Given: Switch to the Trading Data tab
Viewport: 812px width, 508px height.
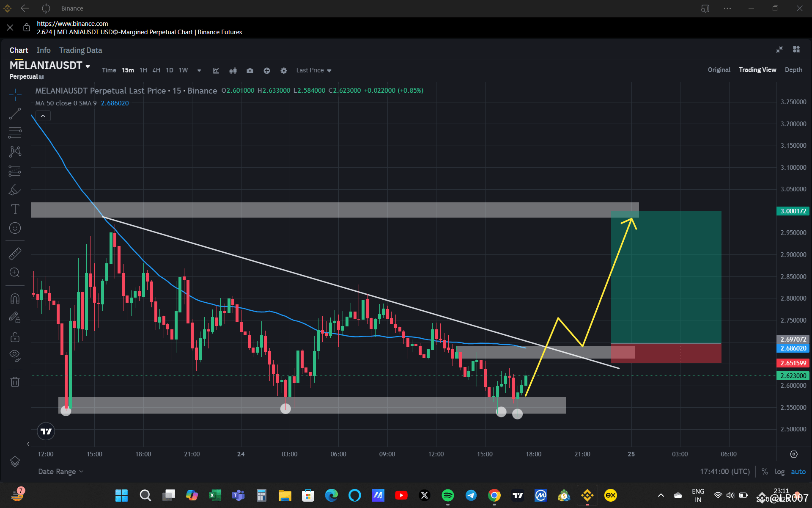Looking at the screenshot, I should [80, 50].
